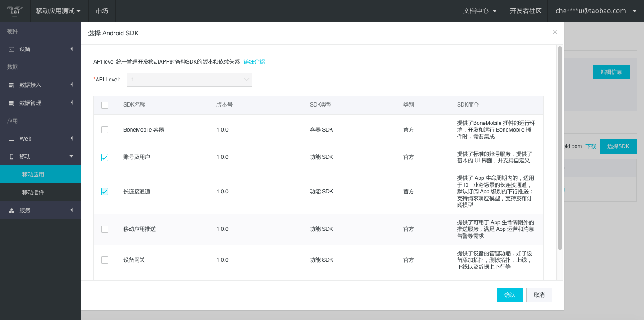Close the 选择 Android SDK dialog
Image resolution: width=644 pixels, height=320 pixels.
(x=555, y=32)
